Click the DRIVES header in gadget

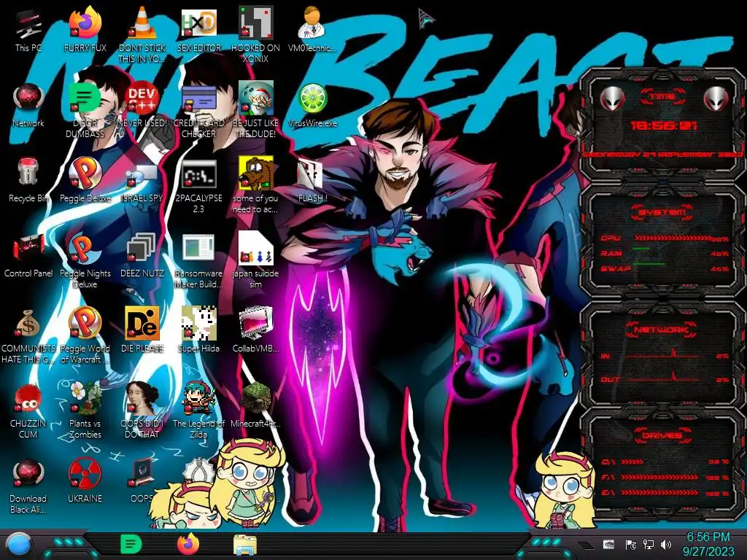pos(662,435)
